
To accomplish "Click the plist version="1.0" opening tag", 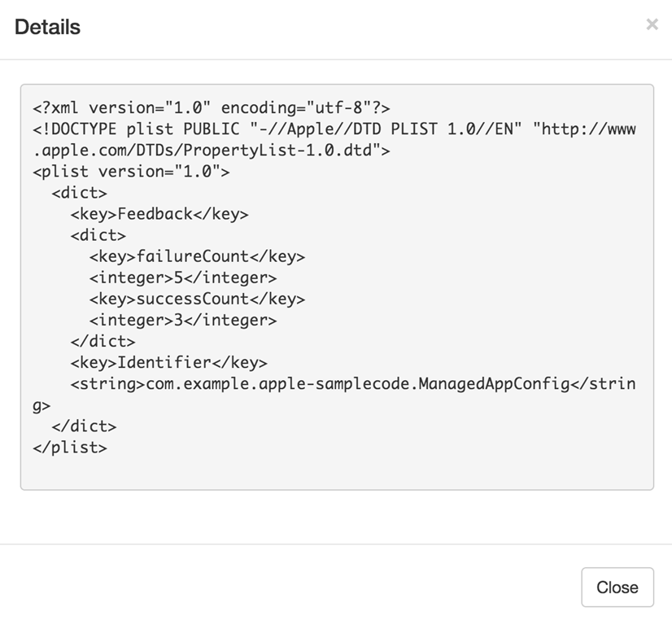I will pyautogui.click(x=131, y=172).
